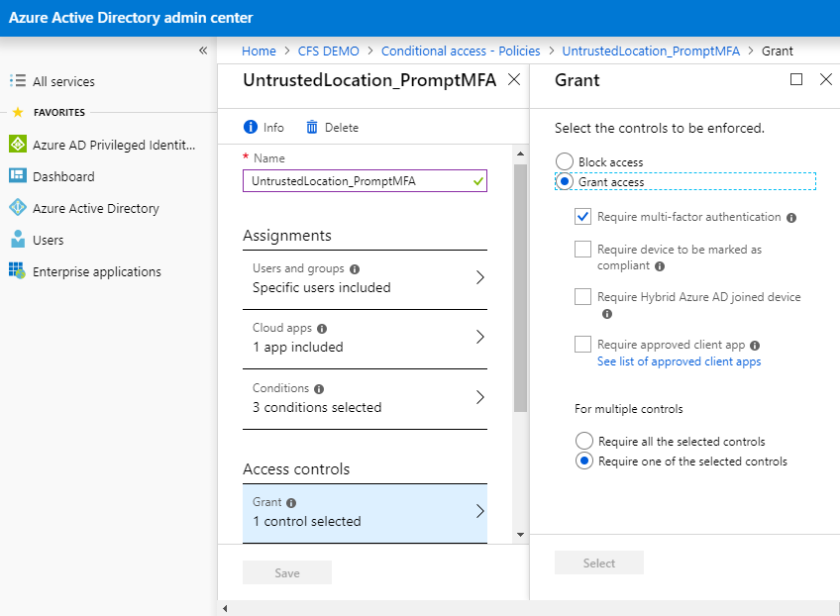Close the Grant blade
This screenshot has width=840, height=616.
[x=826, y=79]
